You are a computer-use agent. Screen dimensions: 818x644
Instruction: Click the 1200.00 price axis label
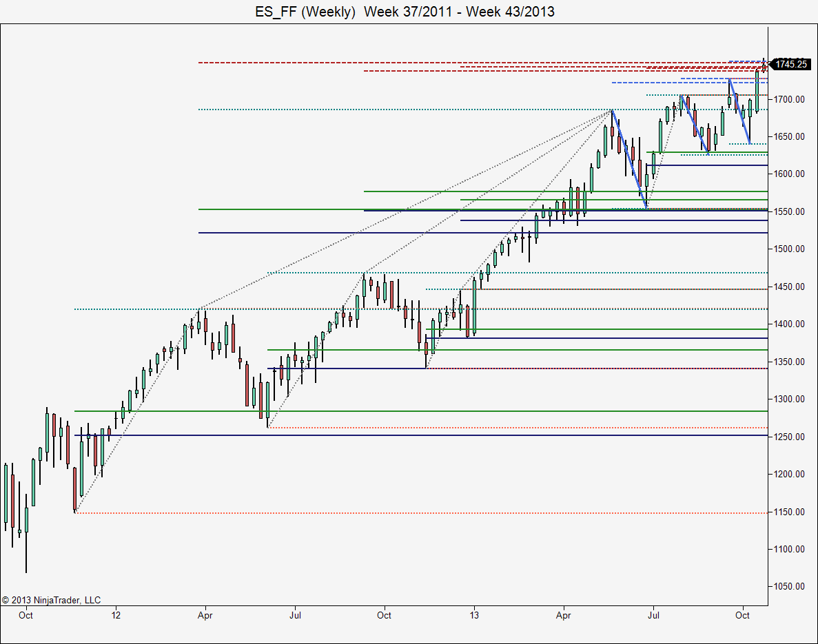click(789, 474)
